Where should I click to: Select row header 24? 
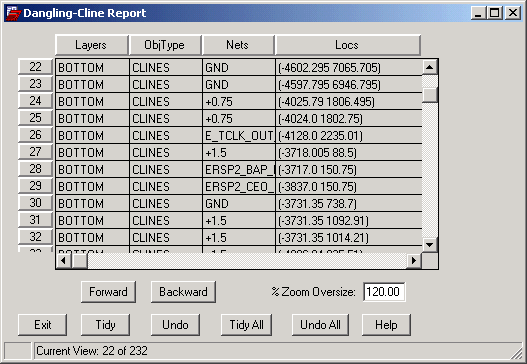[x=35, y=101]
